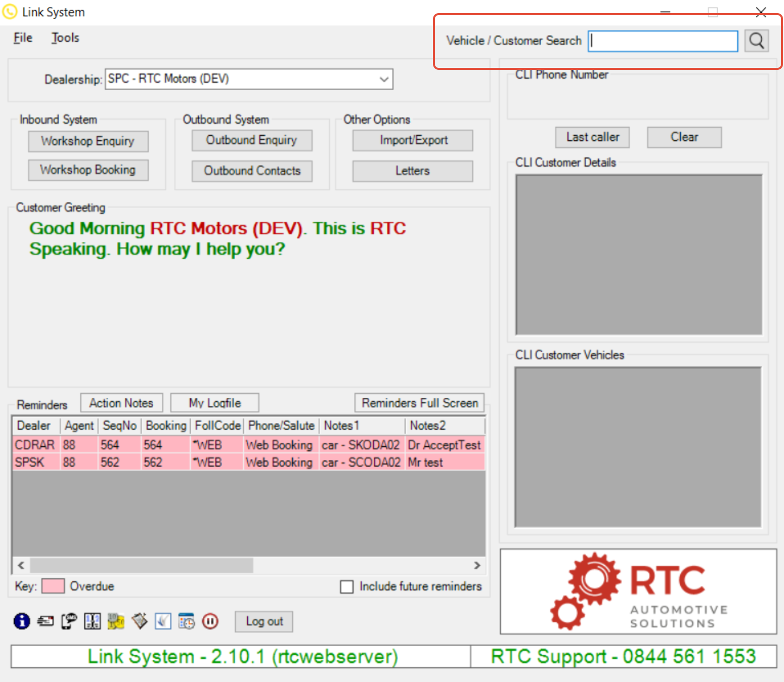Click the pink Overdue key swatch
This screenshot has height=682, width=784.
(x=53, y=586)
